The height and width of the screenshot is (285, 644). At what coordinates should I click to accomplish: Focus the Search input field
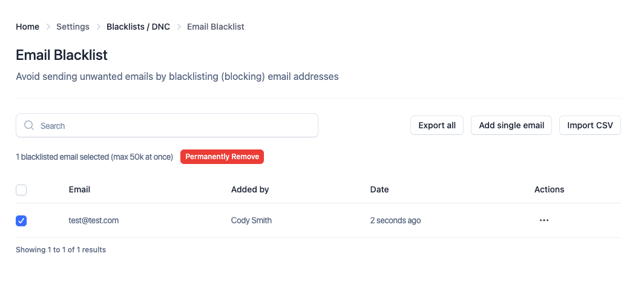176,126
